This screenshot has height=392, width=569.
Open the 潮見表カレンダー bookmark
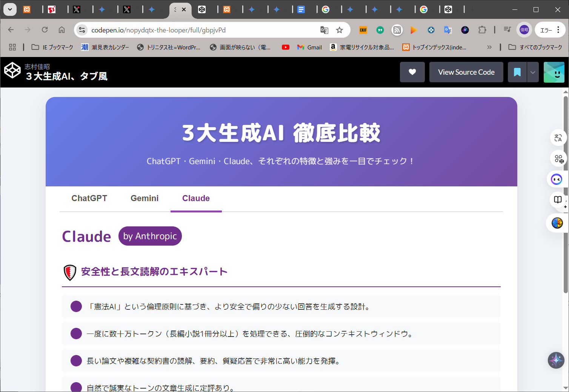[x=105, y=47]
